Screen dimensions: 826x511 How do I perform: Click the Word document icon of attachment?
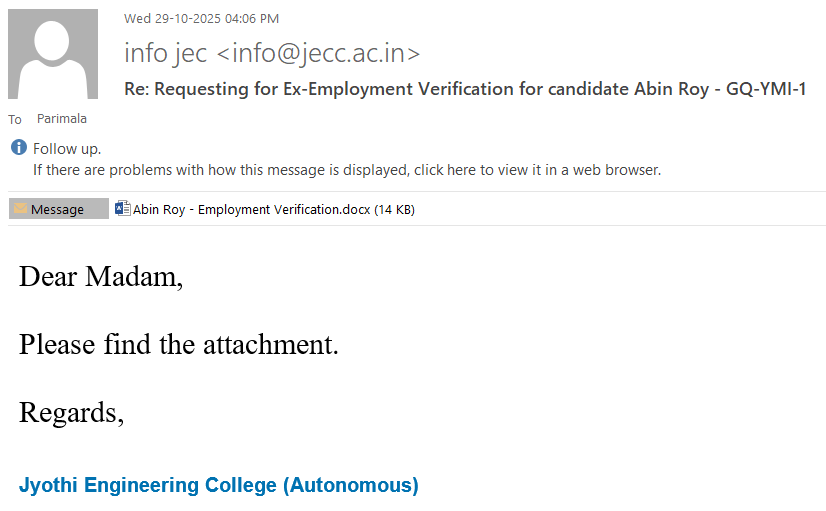[x=123, y=209]
